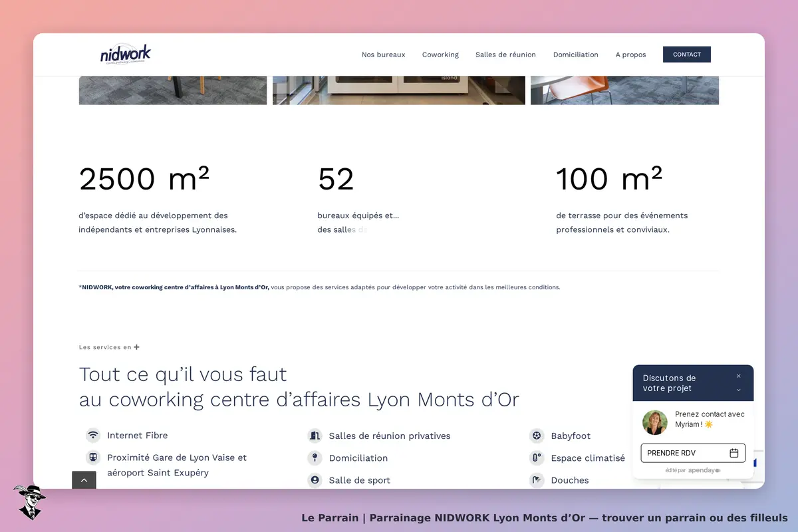Image resolution: width=798 pixels, height=532 pixels.
Task: Click the Salle de sport icon
Action: tap(315, 479)
